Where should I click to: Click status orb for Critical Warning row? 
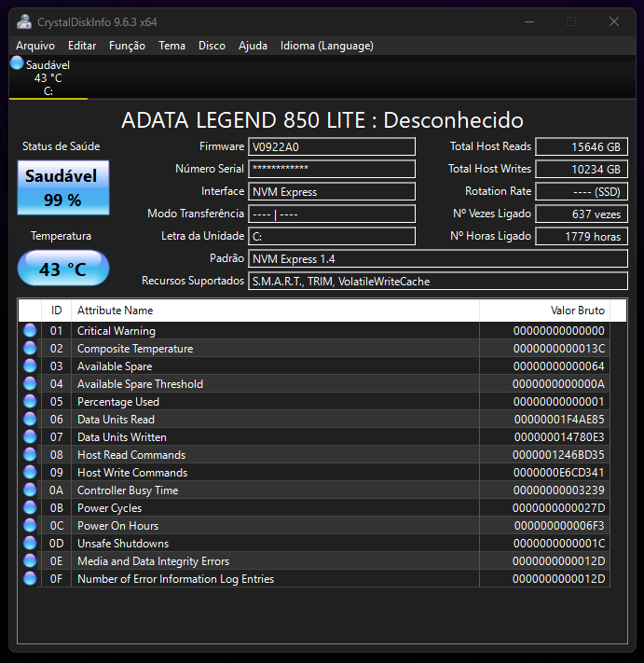[x=30, y=330]
